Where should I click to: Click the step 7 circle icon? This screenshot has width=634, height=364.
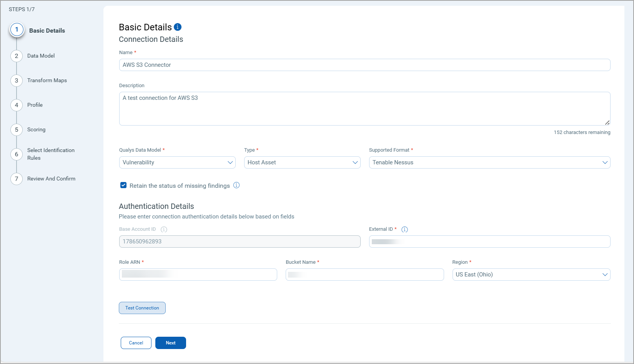17,179
